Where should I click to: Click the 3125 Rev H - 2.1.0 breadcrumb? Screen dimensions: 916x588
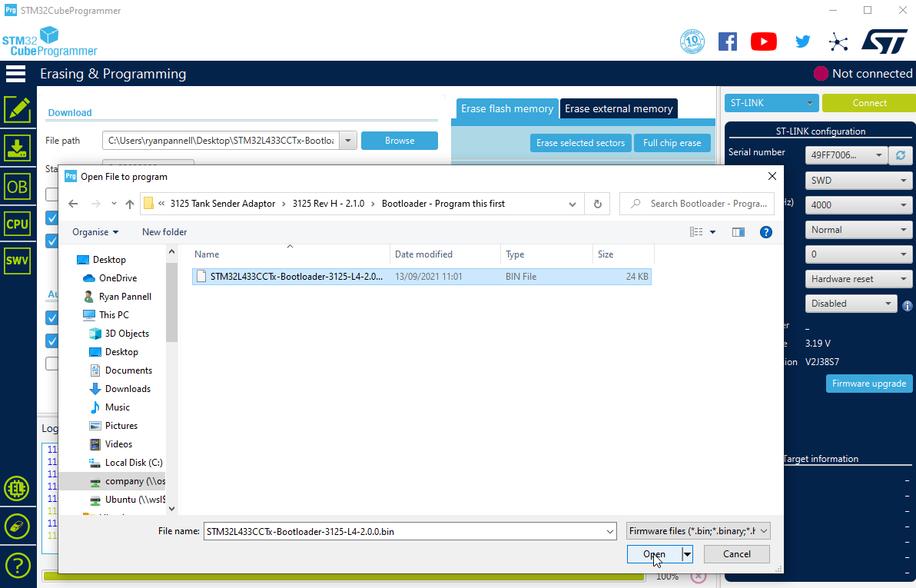[328, 204]
